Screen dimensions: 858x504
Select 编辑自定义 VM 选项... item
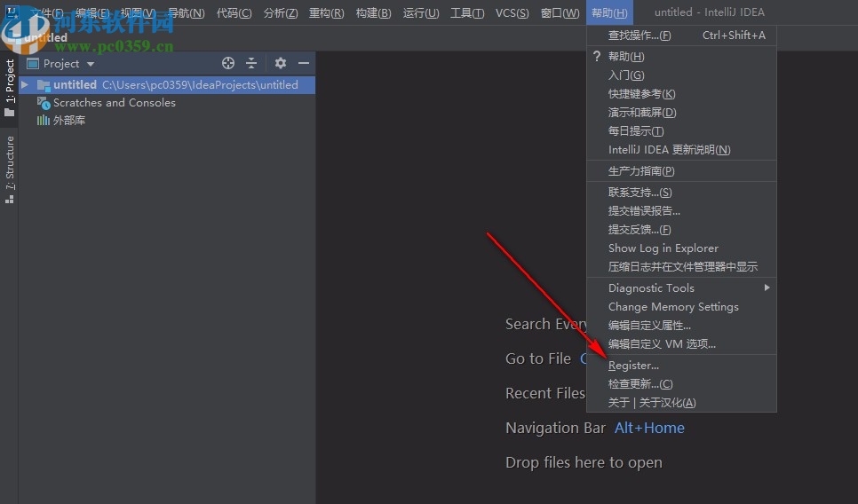click(681, 343)
